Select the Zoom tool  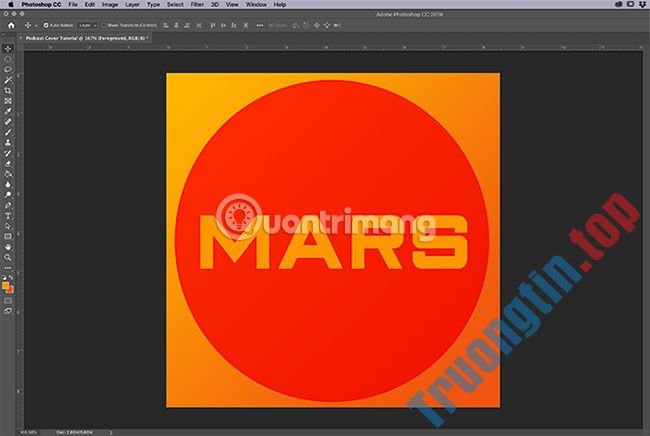coord(8,257)
